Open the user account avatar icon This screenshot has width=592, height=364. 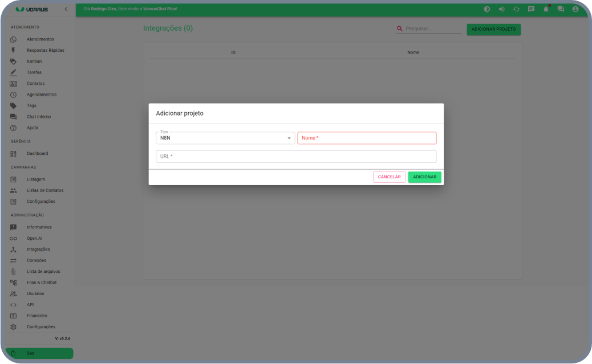575,9
